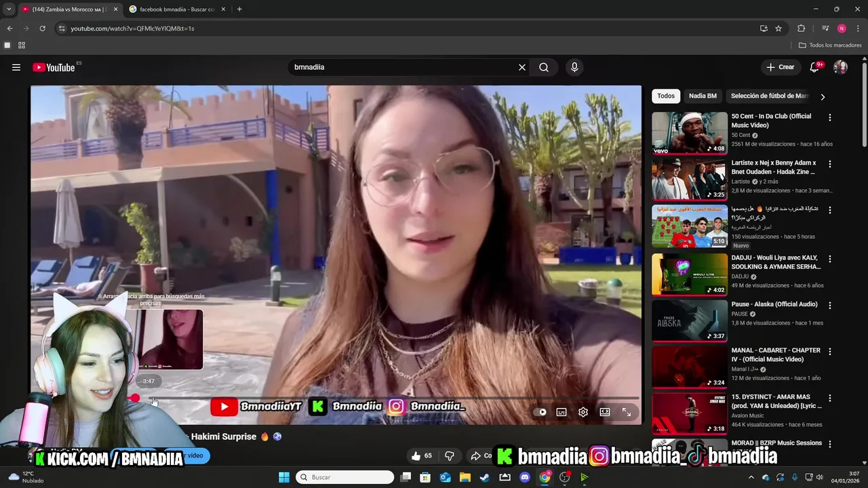
Task: Open DADJU Wouli Liya video title
Action: [x=776, y=262]
